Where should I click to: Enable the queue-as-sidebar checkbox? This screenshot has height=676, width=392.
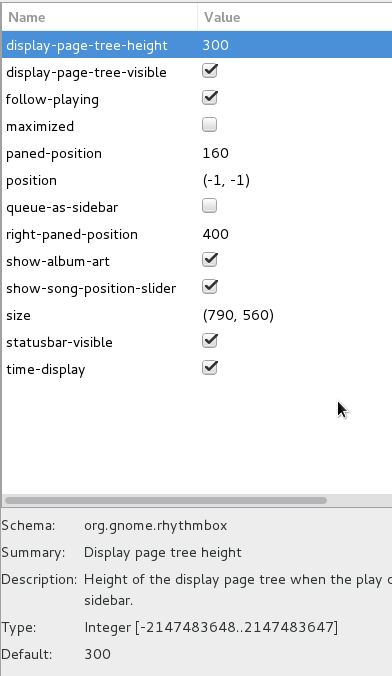(x=210, y=206)
